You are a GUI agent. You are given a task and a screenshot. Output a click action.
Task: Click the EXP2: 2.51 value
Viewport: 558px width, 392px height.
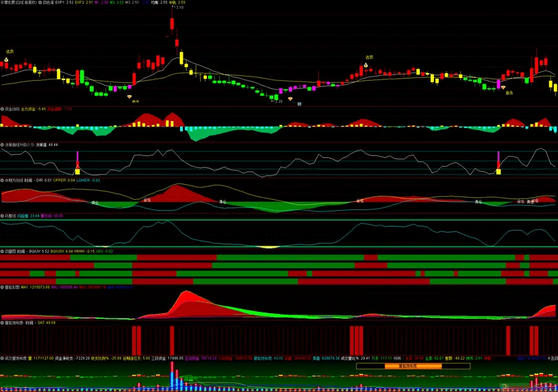[x=84, y=2]
